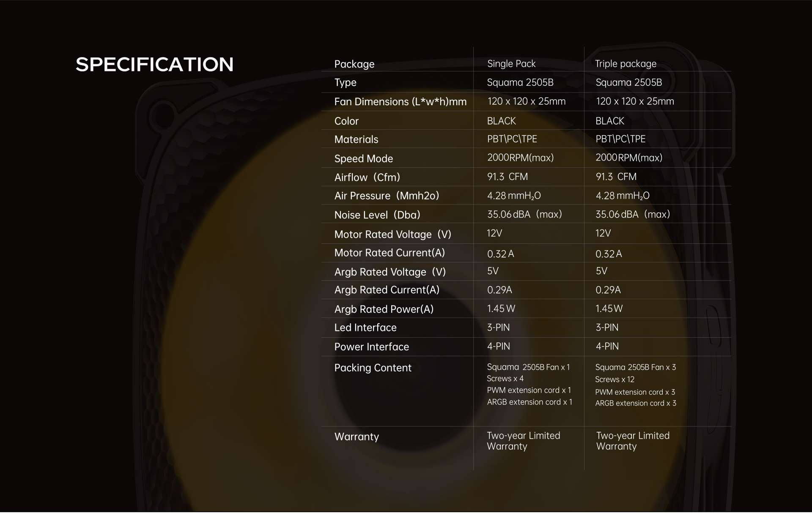Click the Single Pack column header

tap(511, 64)
